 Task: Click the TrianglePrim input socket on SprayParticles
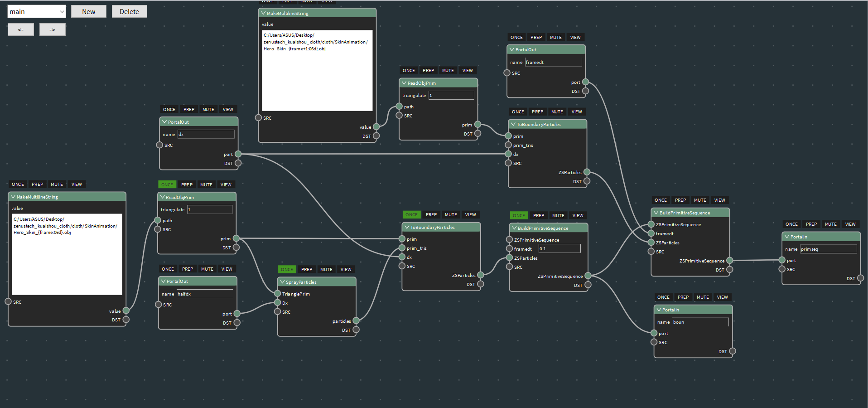coord(278,294)
